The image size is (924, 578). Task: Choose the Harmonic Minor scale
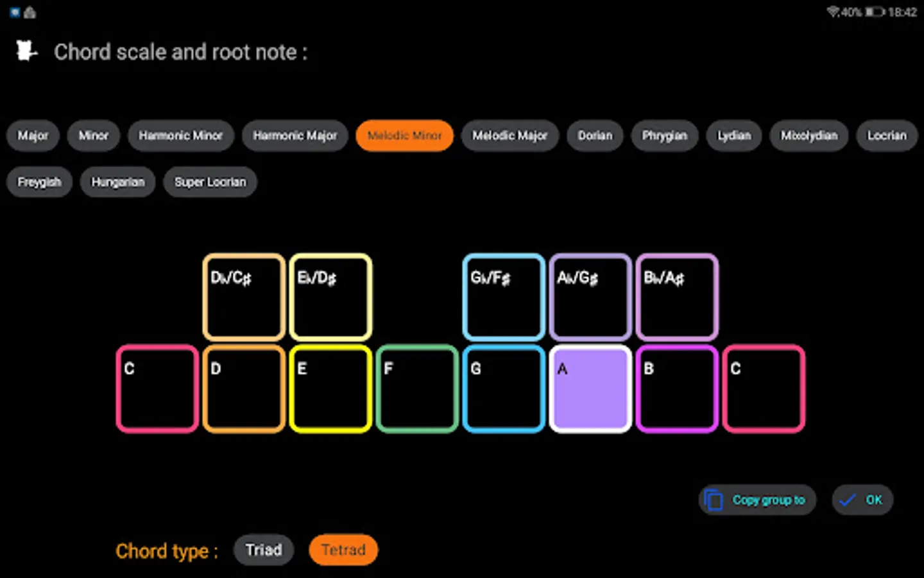(181, 136)
